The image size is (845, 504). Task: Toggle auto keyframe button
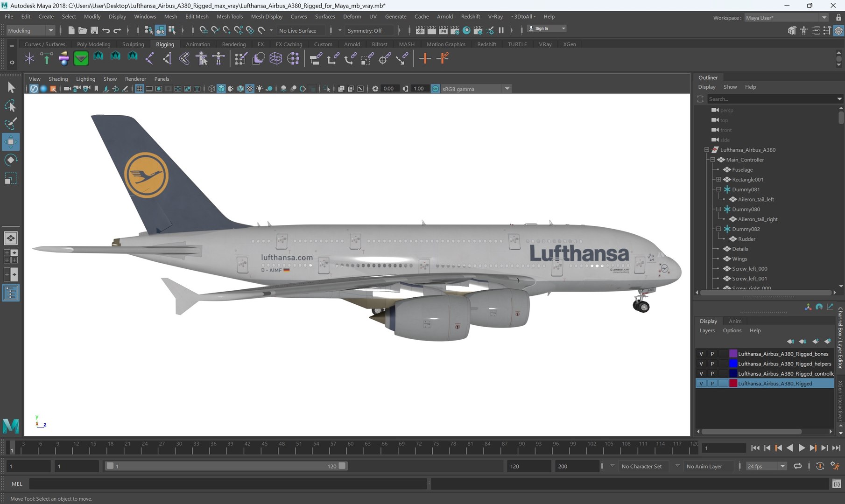(x=819, y=466)
